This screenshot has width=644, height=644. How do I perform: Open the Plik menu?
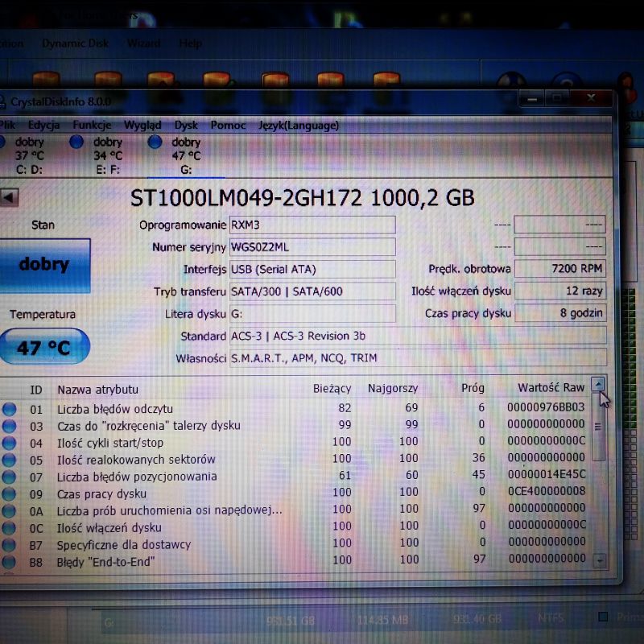pos(6,126)
